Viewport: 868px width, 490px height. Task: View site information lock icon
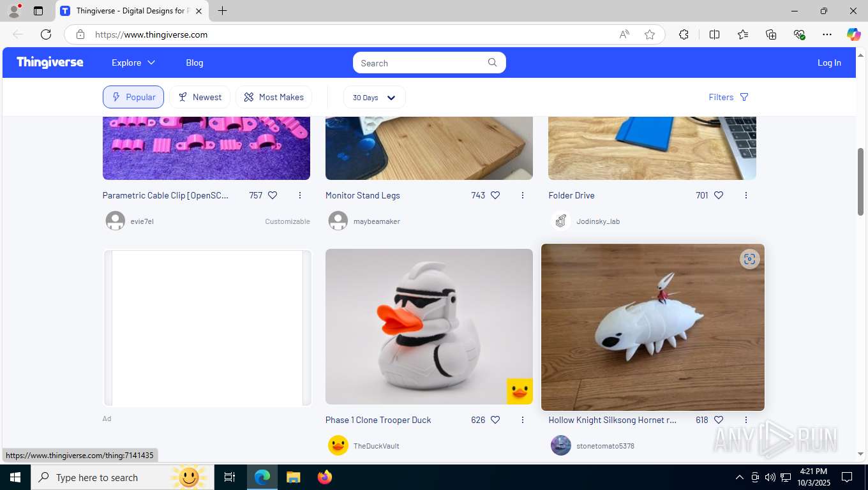click(x=80, y=34)
